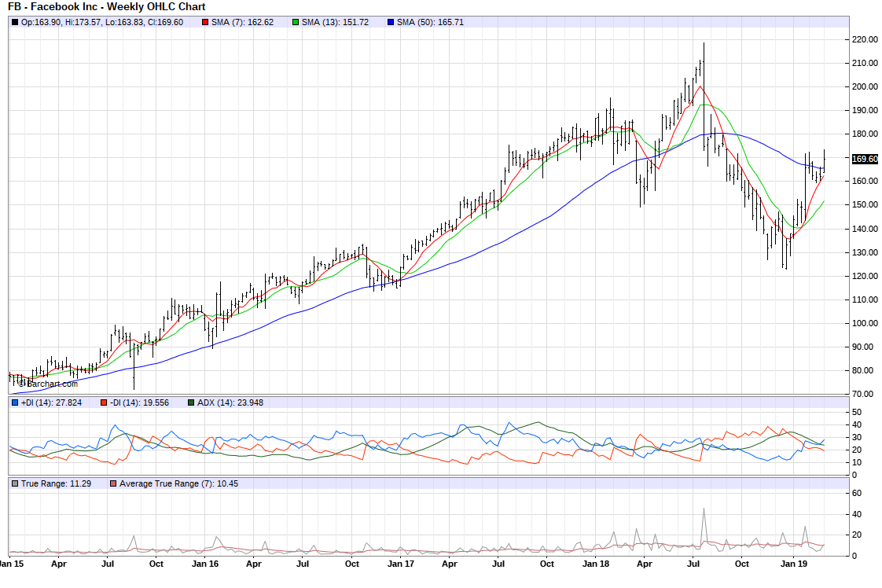
Task: Click the -DI (14): 19.556 label
Action: pos(139,403)
